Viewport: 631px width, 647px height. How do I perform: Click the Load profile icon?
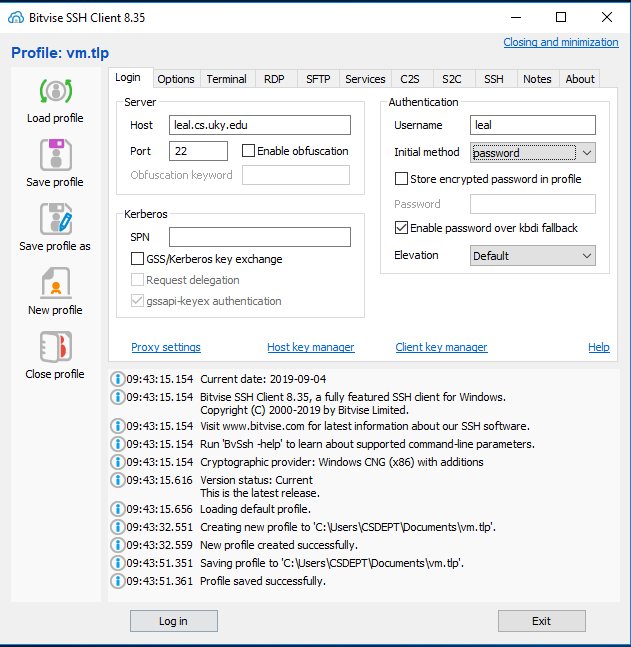(56, 91)
